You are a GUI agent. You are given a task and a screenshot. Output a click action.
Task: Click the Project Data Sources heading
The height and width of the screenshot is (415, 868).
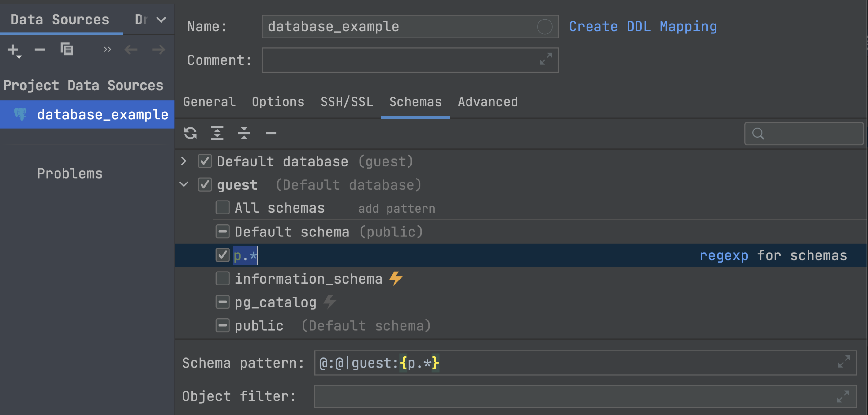pos(83,85)
